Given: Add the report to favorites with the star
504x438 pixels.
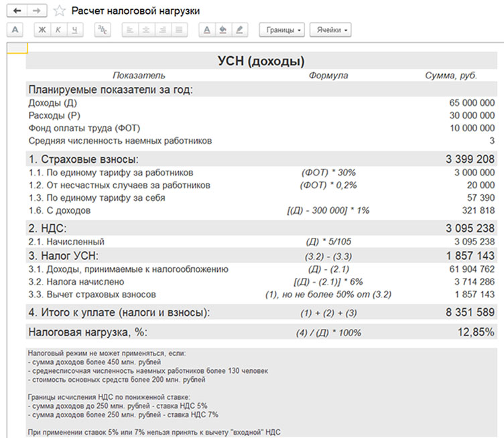Looking at the screenshot, I should [60, 11].
